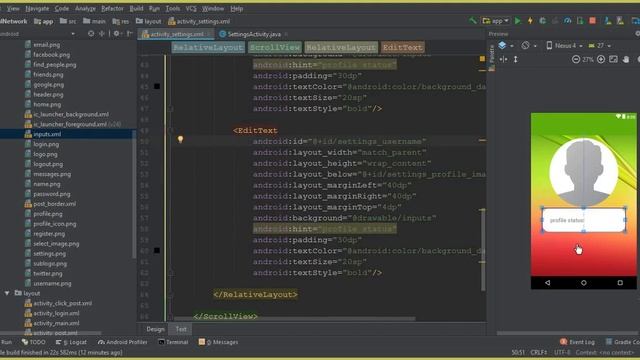Open the API 27 version dropdown
The height and width of the screenshot is (360, 640).
click(x=600, y=46)
